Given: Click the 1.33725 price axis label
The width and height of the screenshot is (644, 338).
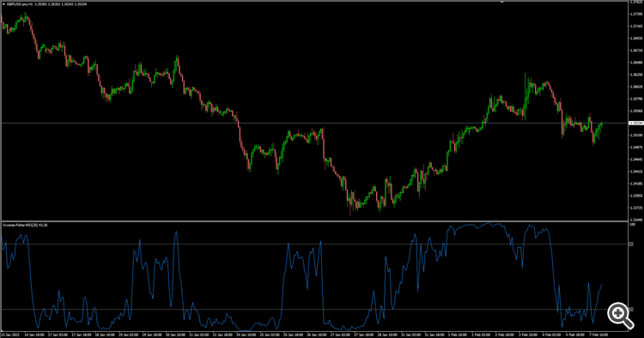Looking at the screenshot, I should [x=636, y=208].
